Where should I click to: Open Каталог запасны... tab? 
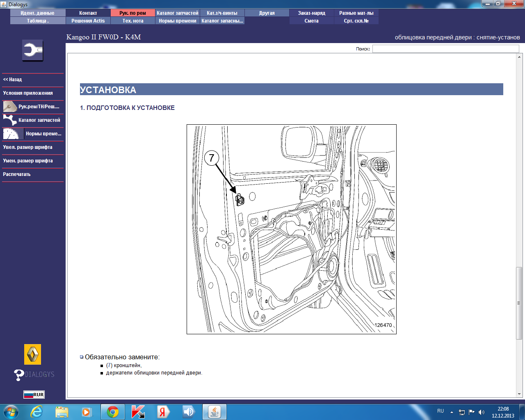pos(222,21)
